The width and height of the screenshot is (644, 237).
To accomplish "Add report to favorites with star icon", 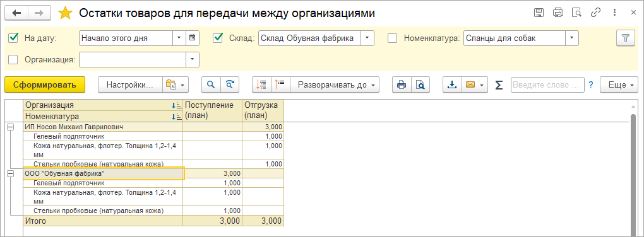I will tap(65, 13).
